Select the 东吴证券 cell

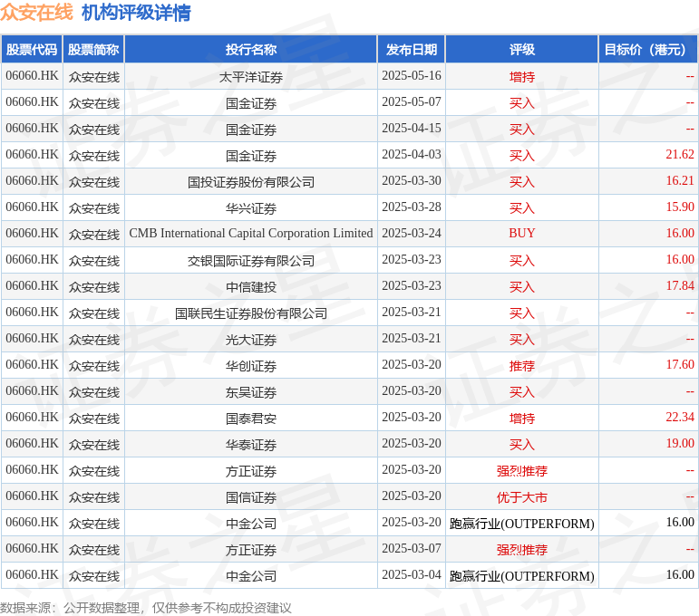coord(251,392)
